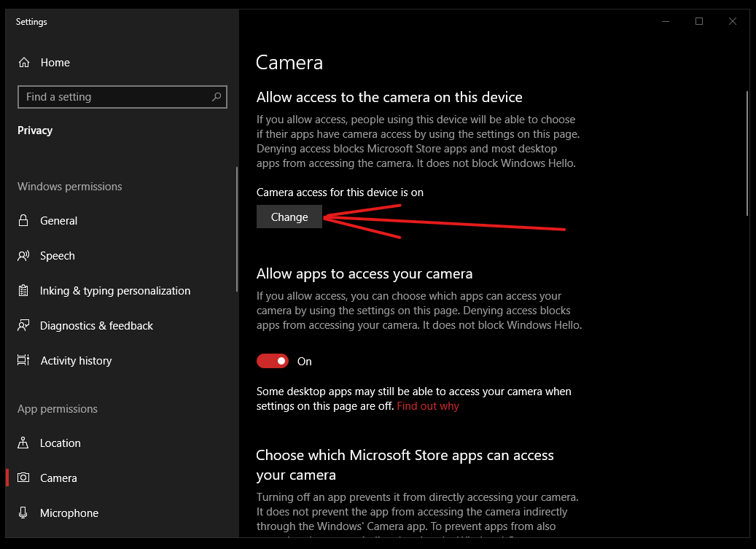Click the Speech icon
The image size is (756, 549).
coord(24,256)
